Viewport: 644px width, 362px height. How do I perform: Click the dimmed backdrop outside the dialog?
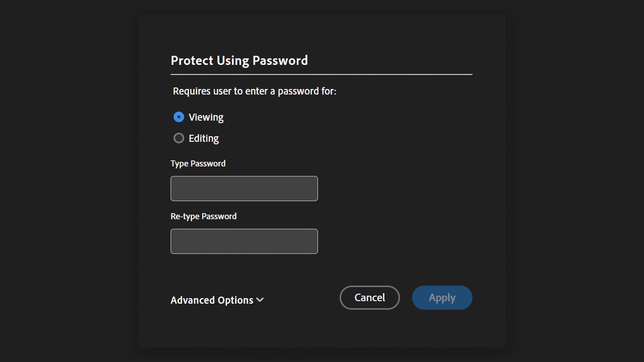coord(65,181)
